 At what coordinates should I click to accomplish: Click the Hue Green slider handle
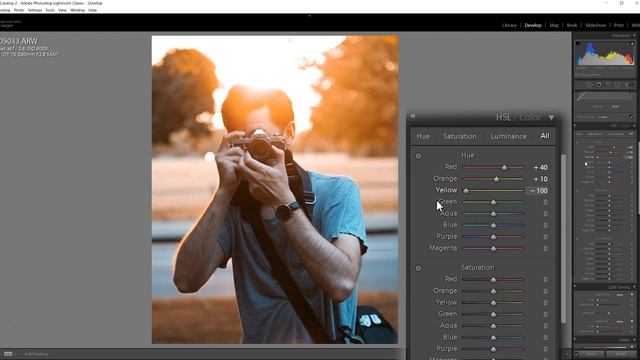click(x=493, y=202)
